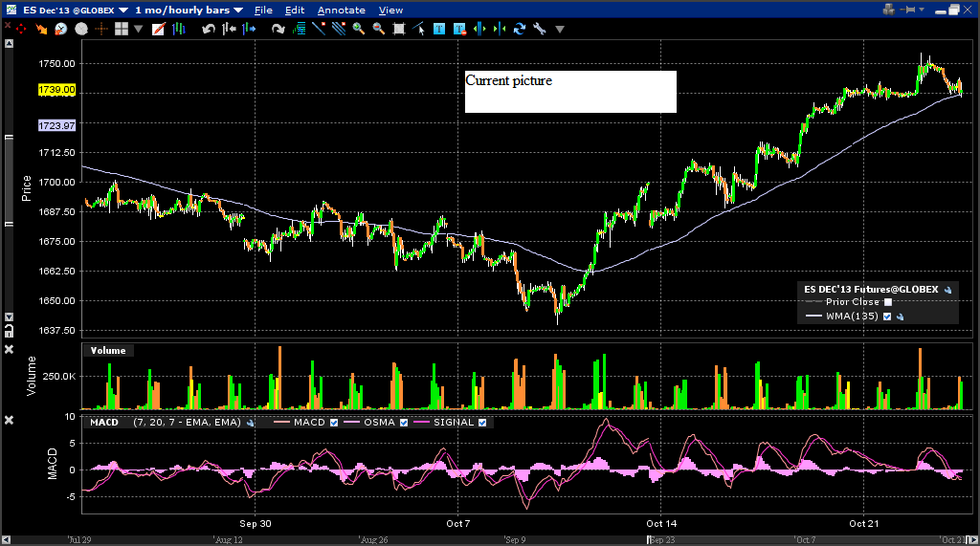Click the orange downward arrow toolbar icon
Screen dimensions: 980x546
click(x=41, y=29)
